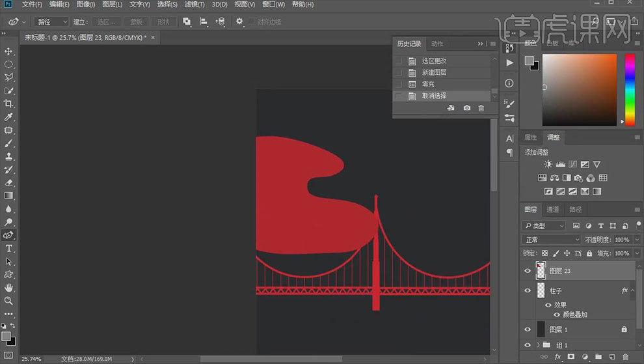Select the Path Selection tool
This screenshot has width=644, height=364.
(x=8, y=262)
